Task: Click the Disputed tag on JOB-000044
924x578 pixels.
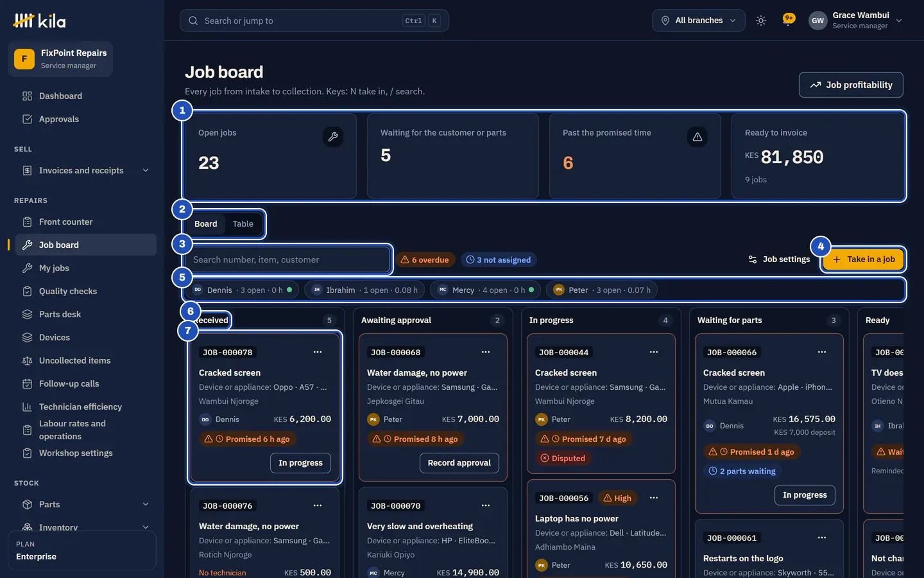Action: [563, 459]
